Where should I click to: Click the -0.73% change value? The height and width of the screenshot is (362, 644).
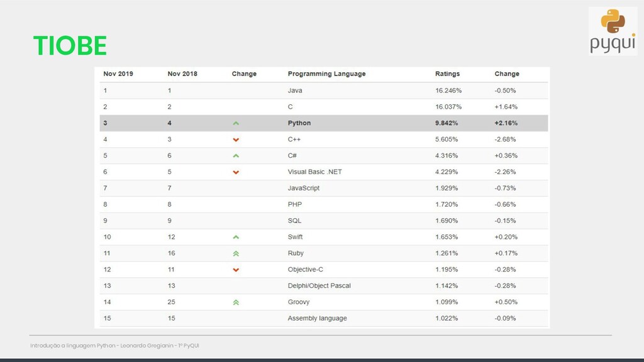[505, 188]
